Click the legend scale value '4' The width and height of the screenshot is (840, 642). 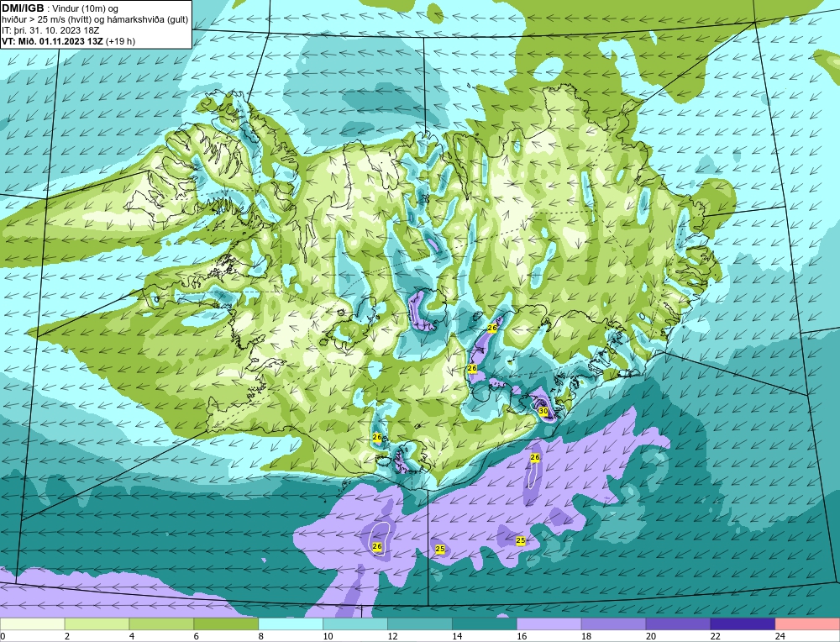tap(132, 636)
